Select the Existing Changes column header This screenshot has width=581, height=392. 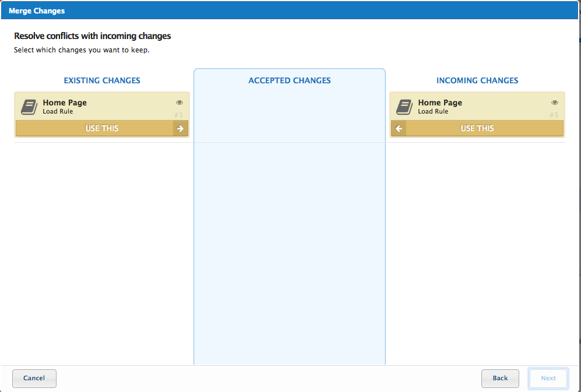(x=102, y=80)
